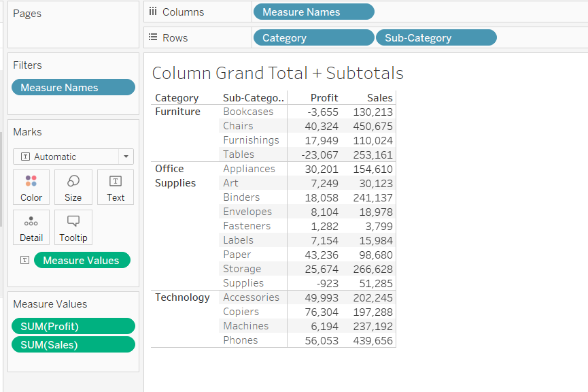The image size is (588, 392).
Task: Click the Copiers profit value 76,304
Action: click(x=322, y=312)
